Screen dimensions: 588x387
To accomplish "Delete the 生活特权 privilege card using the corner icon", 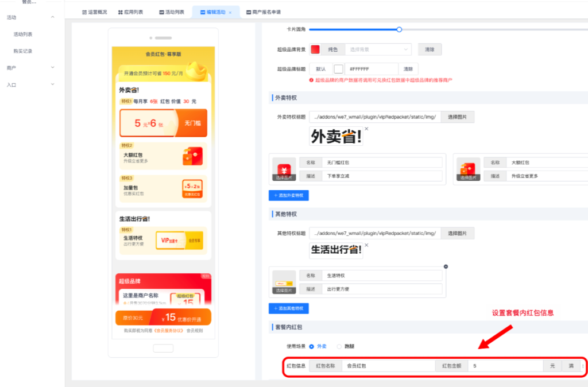I will (446, 266).
